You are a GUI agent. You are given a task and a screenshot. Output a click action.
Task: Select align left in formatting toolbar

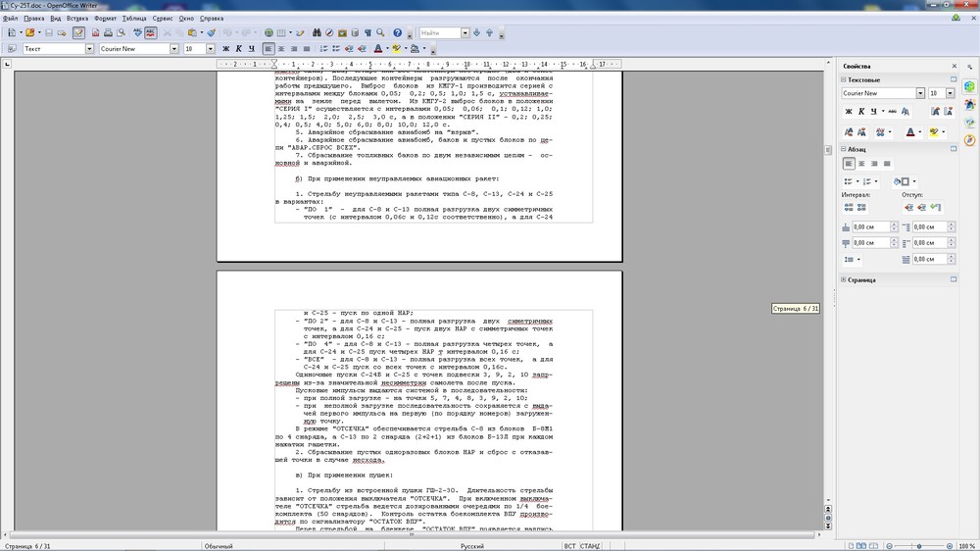tap(269, 49)
